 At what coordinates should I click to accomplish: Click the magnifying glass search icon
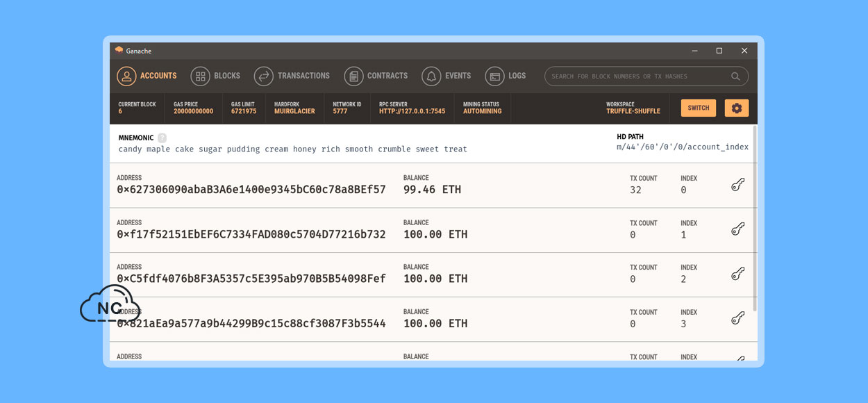tap(735, 76)
